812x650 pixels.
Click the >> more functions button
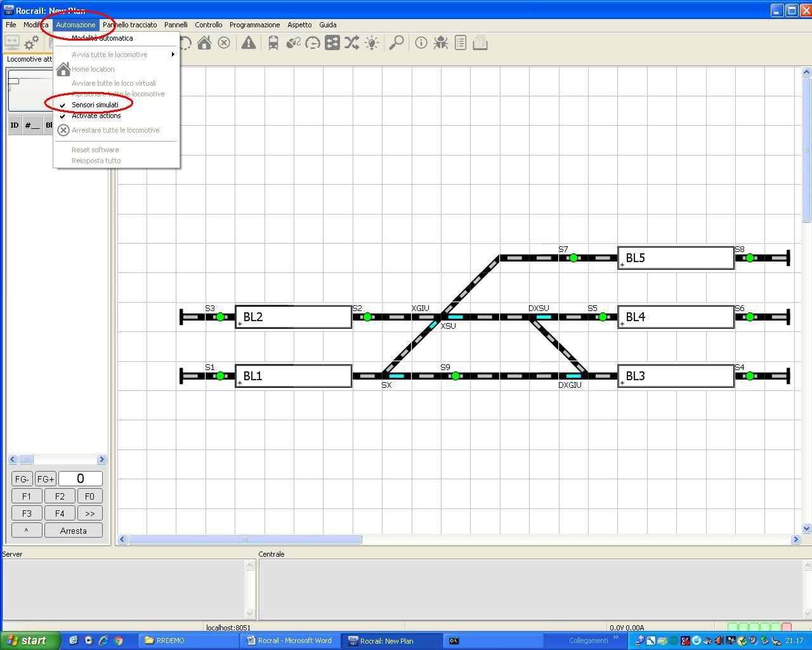(89, 514)
